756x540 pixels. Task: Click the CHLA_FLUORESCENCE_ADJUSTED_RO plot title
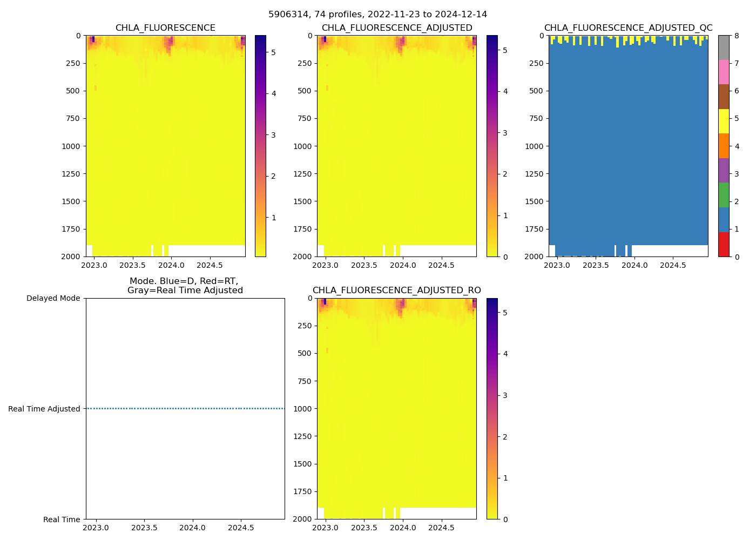pos(396,291)
